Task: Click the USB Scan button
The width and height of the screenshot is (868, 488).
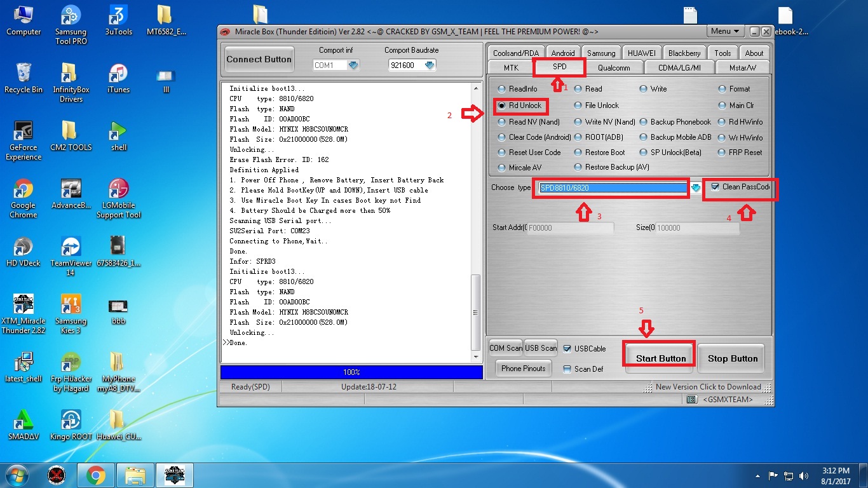Action: pos(541,348)
